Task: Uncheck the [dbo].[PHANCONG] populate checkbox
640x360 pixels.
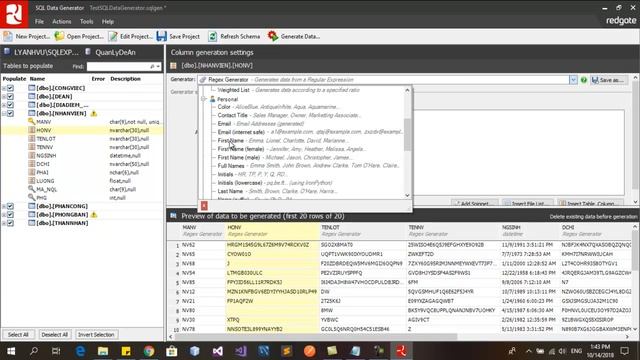Action: (x=11, y=206)
